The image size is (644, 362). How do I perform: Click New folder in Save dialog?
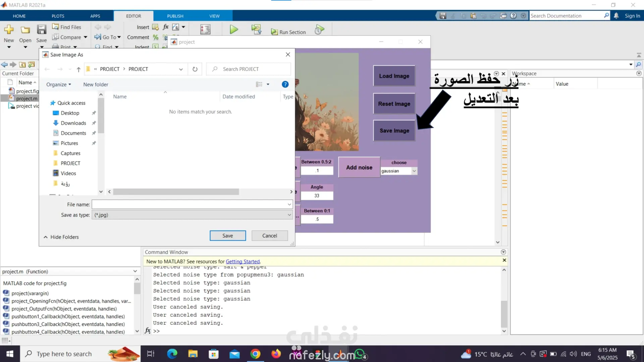[96, 84]
